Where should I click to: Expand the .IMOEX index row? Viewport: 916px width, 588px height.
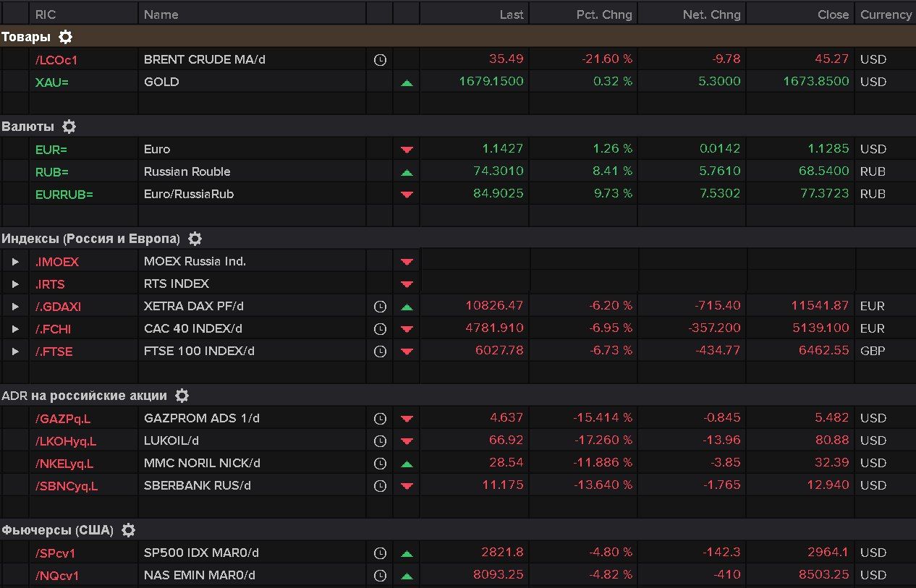pyautogui.click(x=15, y=262)
